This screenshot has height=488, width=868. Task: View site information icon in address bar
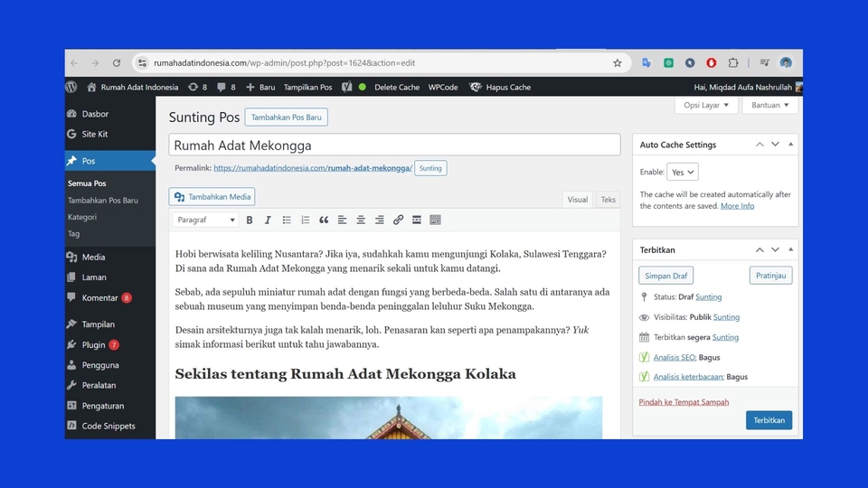pos(142,63)
